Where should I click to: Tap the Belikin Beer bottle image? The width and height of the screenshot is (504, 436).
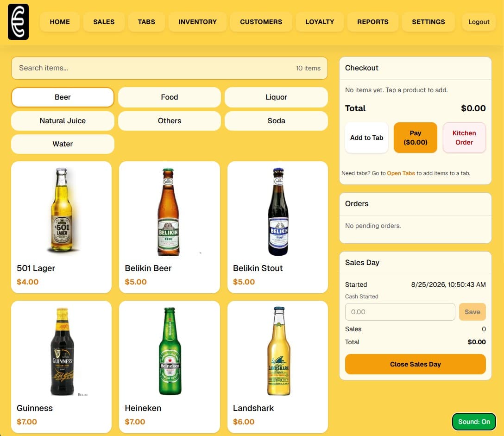[168, 212]
